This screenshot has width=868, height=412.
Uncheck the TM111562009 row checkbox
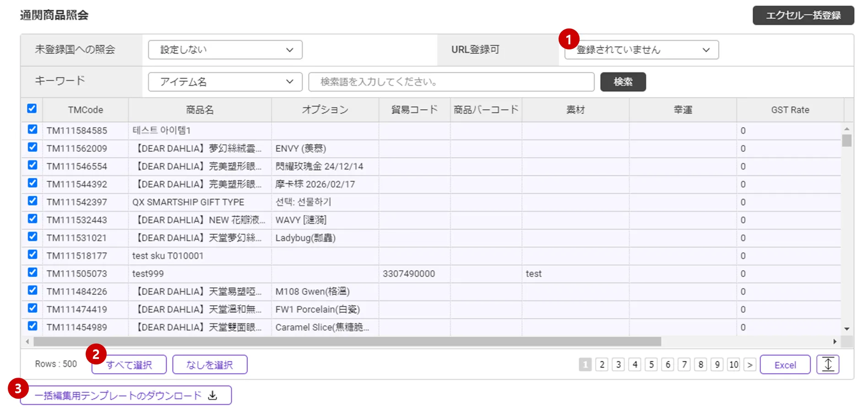(32, 147)
